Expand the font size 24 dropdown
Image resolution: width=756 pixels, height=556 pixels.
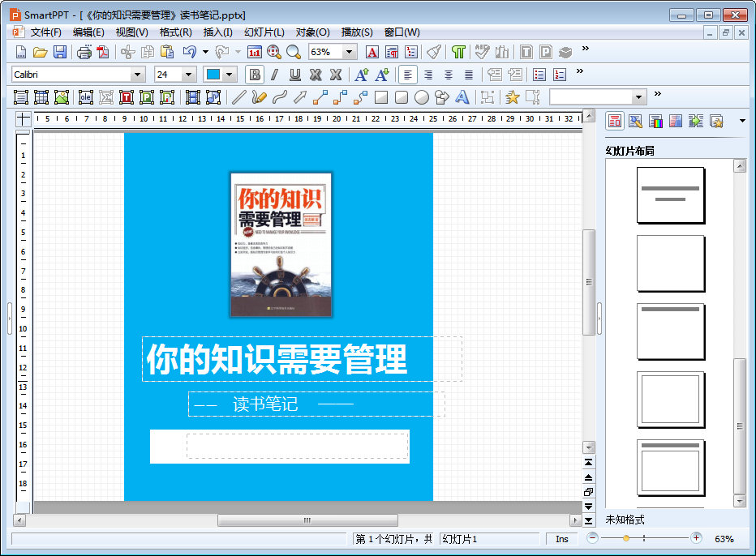click(189, 75)
